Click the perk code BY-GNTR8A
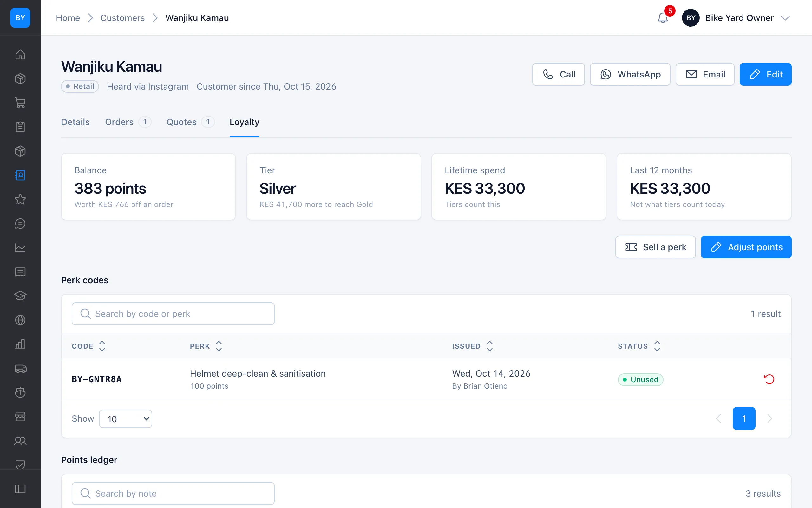Image resolution: width=812 pixels, height=508 pixels. click(x=97, y=379)
